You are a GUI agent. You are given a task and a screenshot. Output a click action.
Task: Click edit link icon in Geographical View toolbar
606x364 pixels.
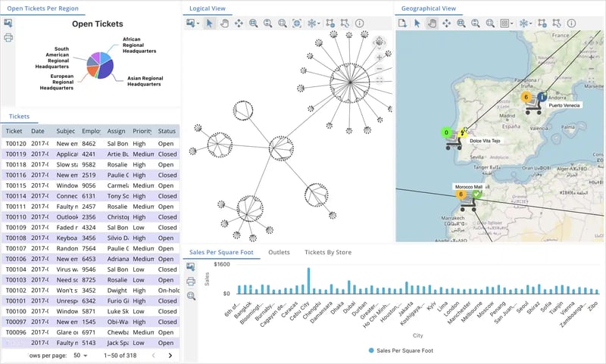(557, 23)
